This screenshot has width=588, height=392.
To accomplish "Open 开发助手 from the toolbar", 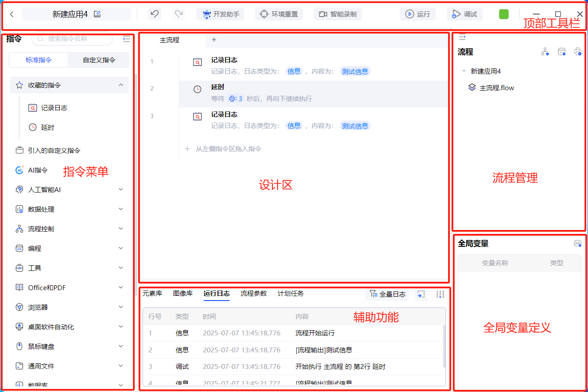I will (221, 14).
